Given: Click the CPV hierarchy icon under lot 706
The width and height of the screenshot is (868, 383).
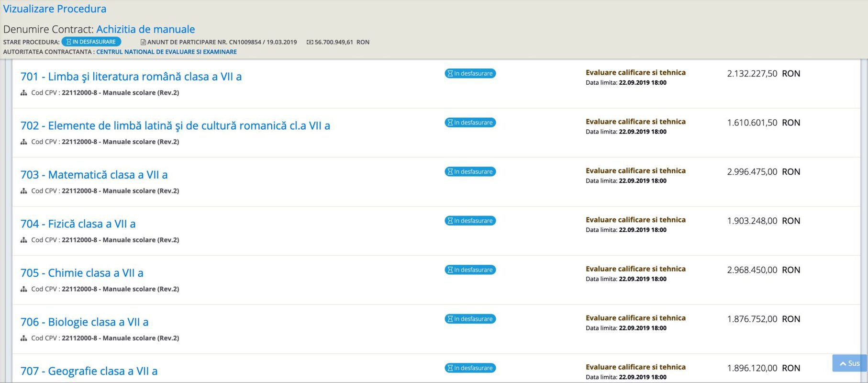Looking at the screenshot, I should [x=23, y=338].
